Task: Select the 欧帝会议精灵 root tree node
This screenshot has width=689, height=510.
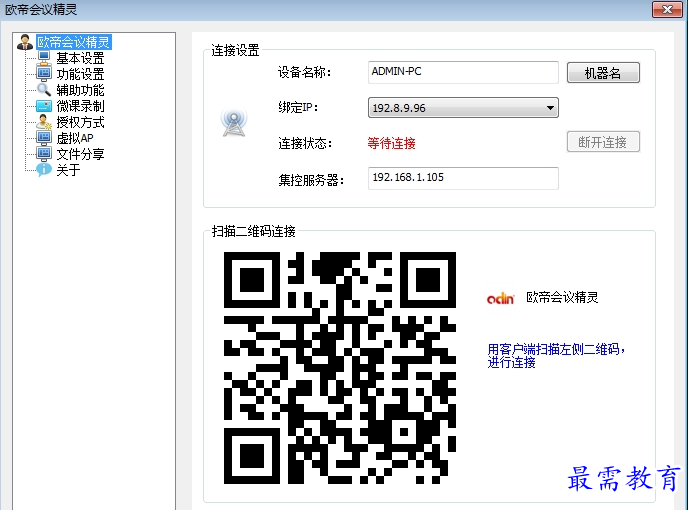Action: [73, 42]
